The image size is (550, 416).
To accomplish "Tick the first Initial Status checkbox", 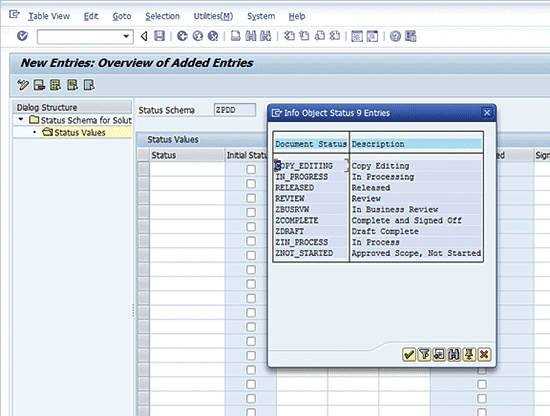I will [x=251, y=169].
